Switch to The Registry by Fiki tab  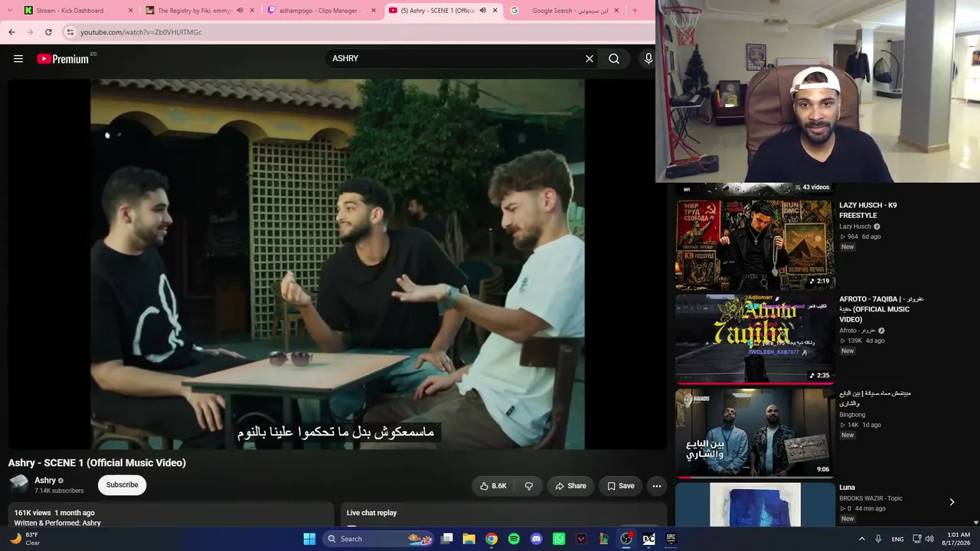(x=200, y=11)
